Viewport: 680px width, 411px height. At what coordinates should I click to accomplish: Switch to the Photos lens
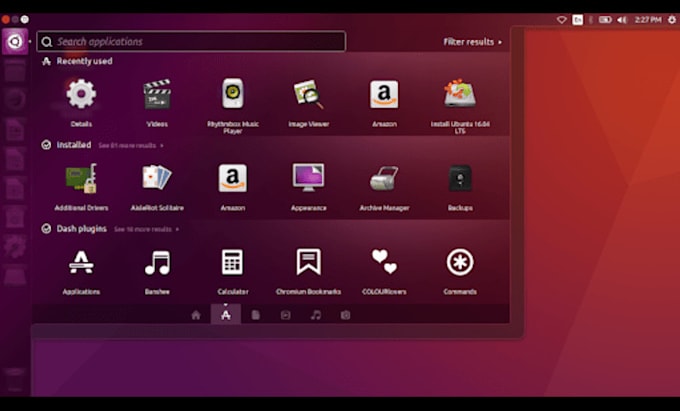(345, 315)
